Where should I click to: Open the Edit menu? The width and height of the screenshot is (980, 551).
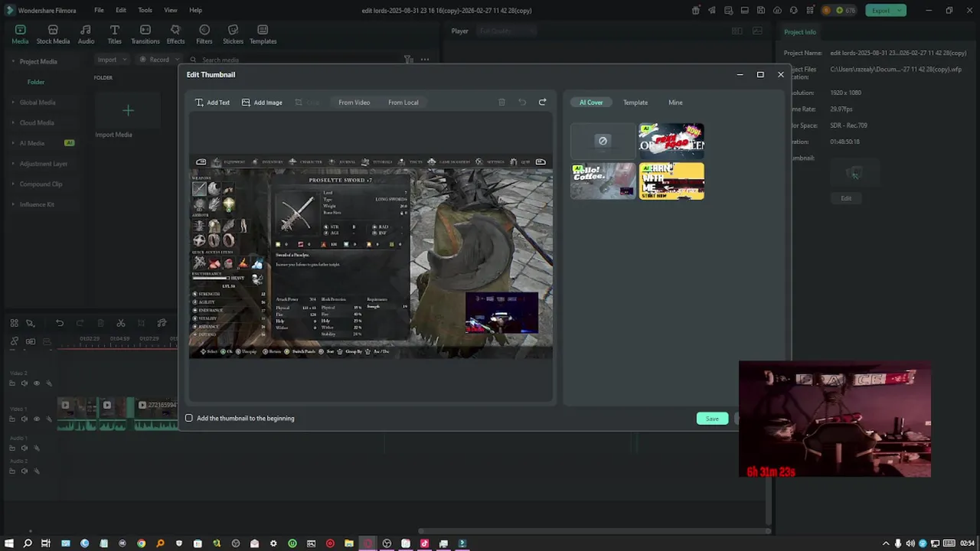pos(121,10)
